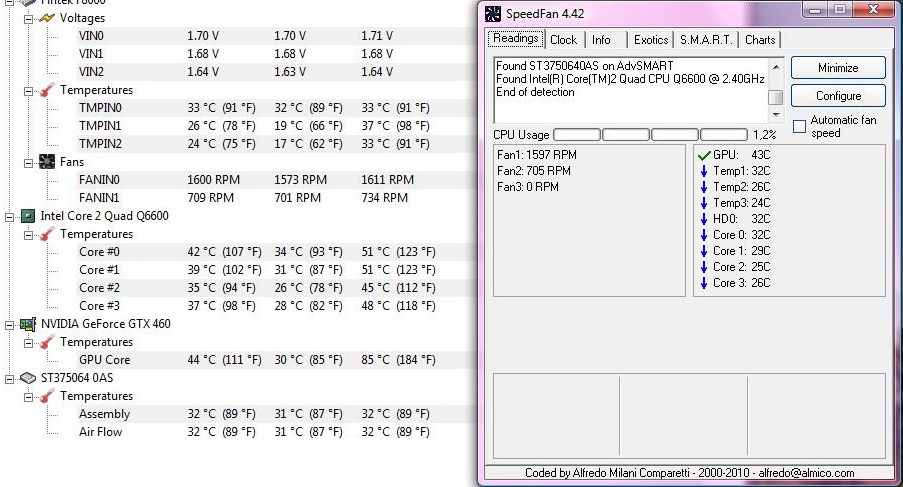
Task: Collapse the ST375064 0AS drive node
Action: [9, 379]
